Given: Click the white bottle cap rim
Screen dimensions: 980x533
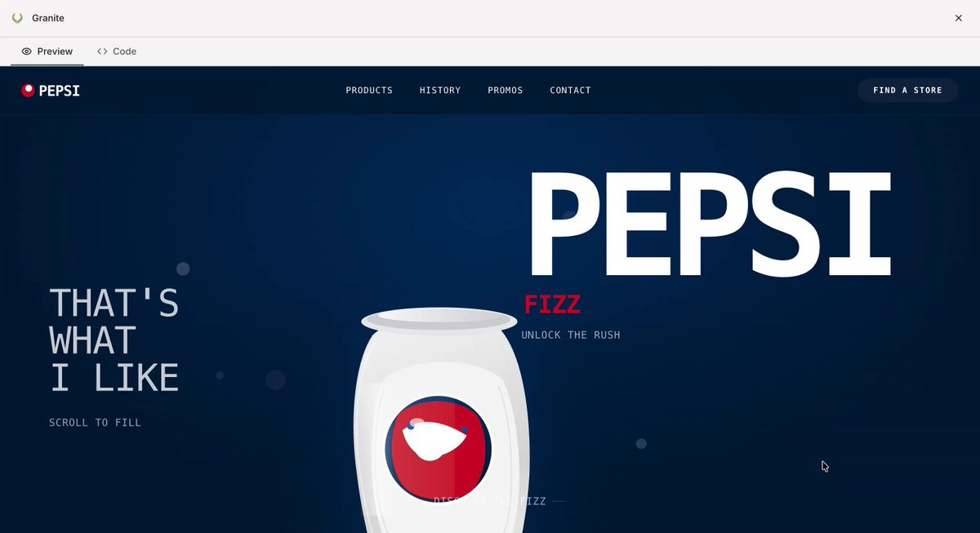Looking at the screenshot, I should tap(439, 321).
